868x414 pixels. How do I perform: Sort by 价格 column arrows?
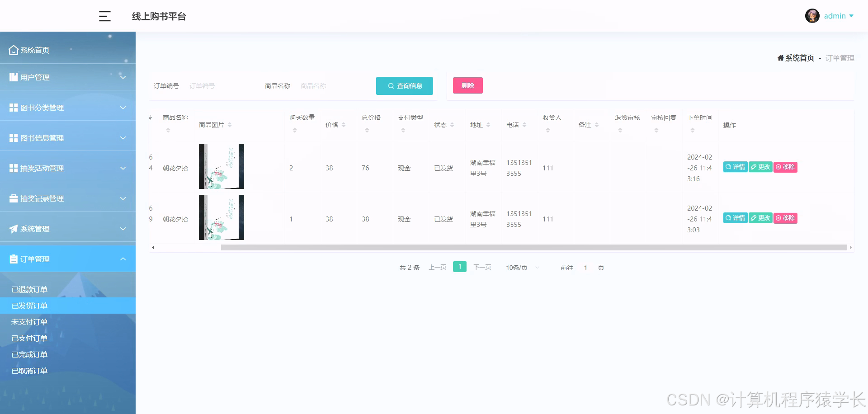click(x=344, y=125)
